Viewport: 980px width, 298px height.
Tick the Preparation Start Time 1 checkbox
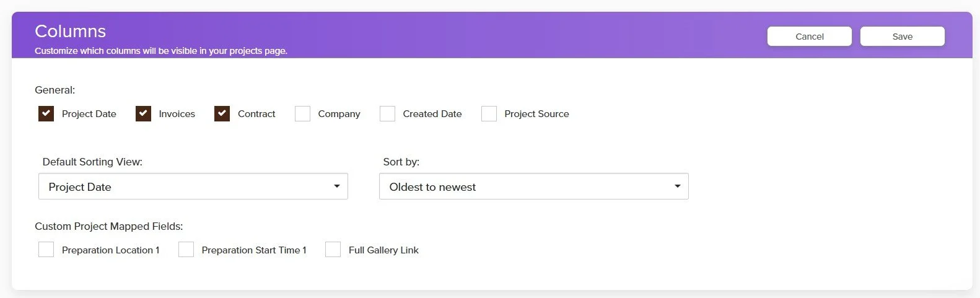pos(186,250)
